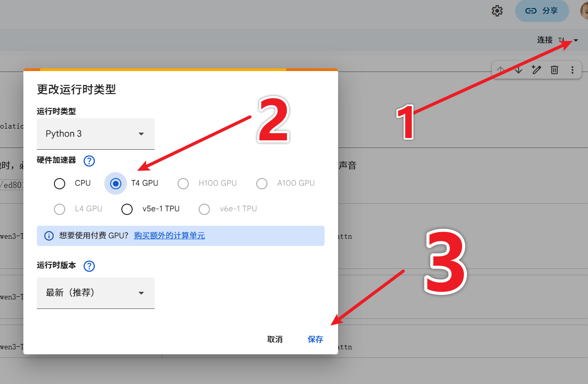Click the 取消 button to close the dialog
This screenshot has width=588, height=384.
275,339
